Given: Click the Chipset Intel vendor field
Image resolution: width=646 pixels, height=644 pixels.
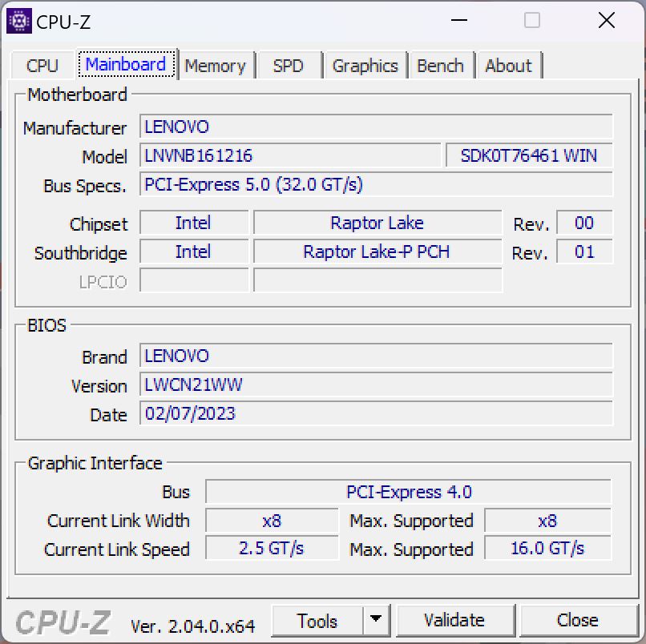Looking at the screenshot, I should 194,223.
